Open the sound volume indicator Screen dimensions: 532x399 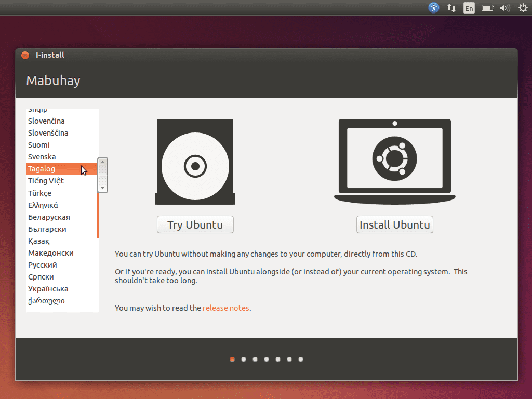pos(505,8)
